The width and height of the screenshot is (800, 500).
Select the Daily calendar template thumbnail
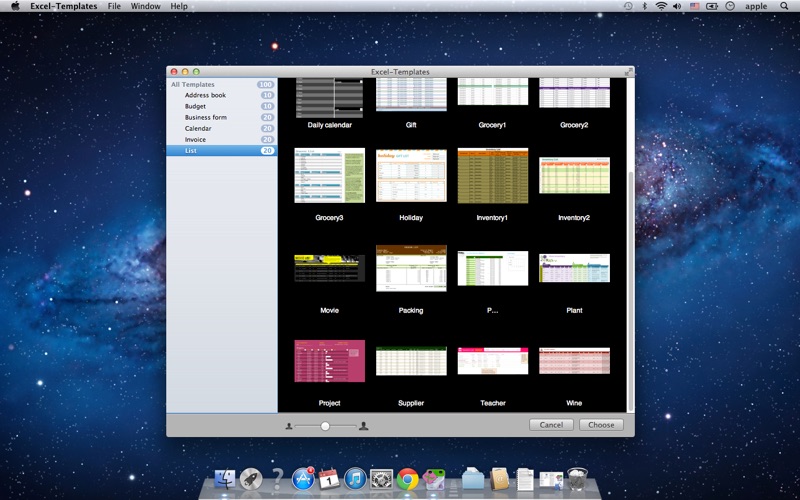[x=330, y=97]
